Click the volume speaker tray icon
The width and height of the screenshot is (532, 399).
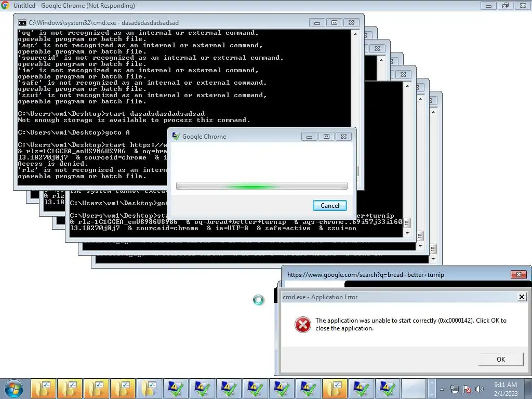479,389
